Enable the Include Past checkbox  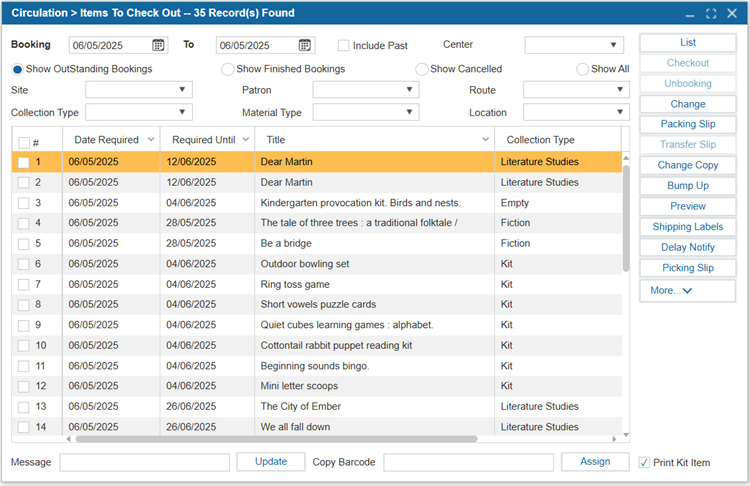tap(344, 45)
